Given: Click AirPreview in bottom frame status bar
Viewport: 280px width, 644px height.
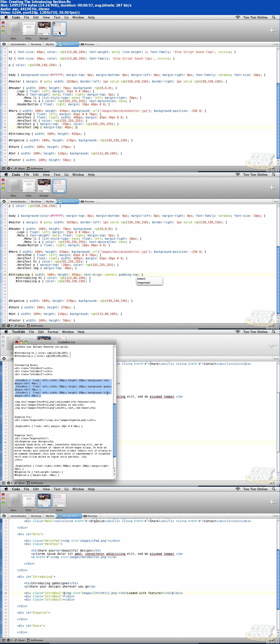Looking at the screenshot, I should coord(35,640).
